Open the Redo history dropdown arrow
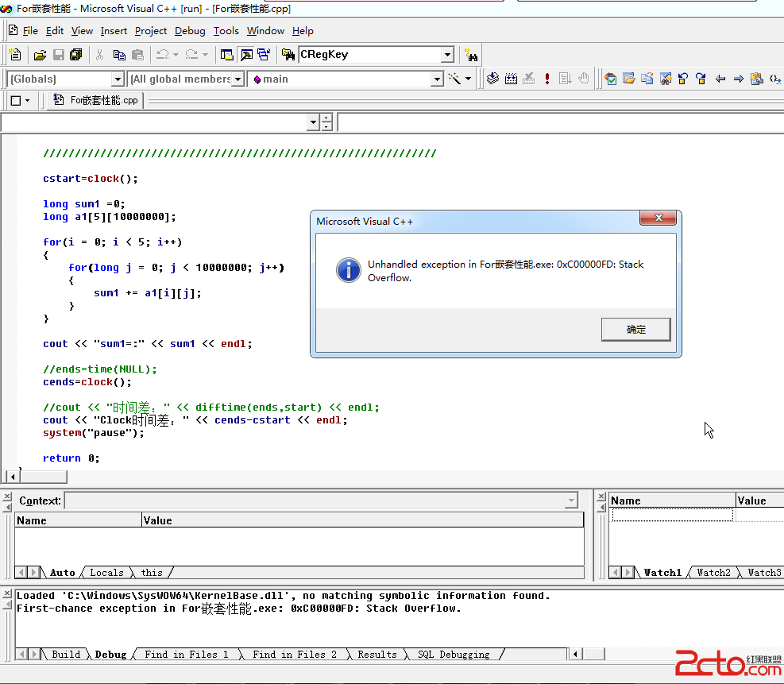The width and height of the screenshot is (784, 684). (x=205, y=55)
